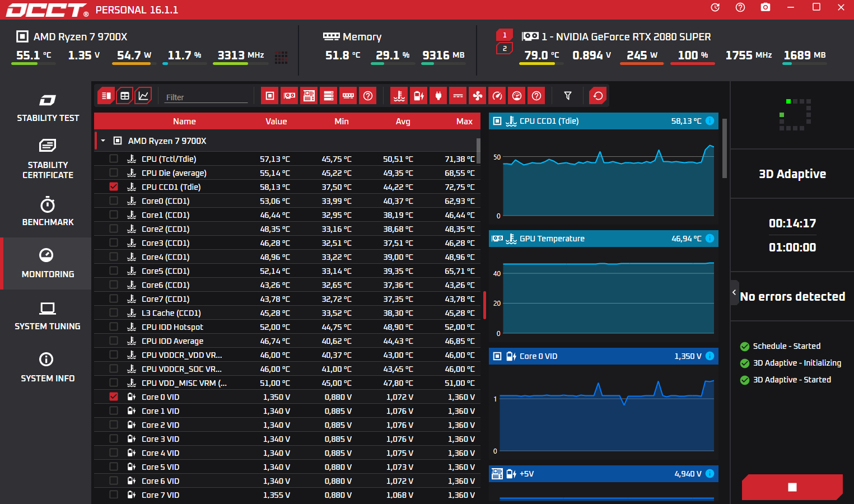Stop the running 3D Adaptive test

[792, 487]
